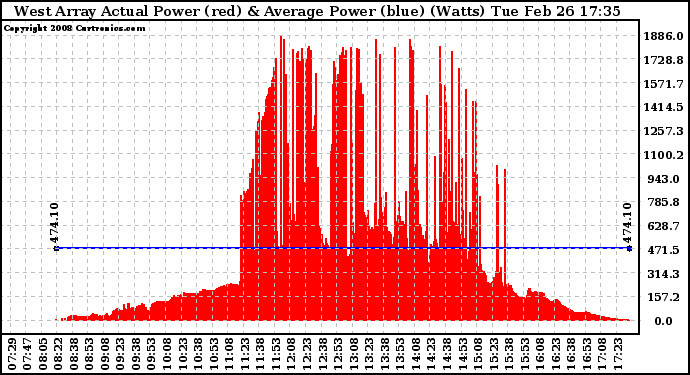Click the 11:23 x-axis label
Image resolution: width=690 pixels, height=375 pixels.
[245, 354]
